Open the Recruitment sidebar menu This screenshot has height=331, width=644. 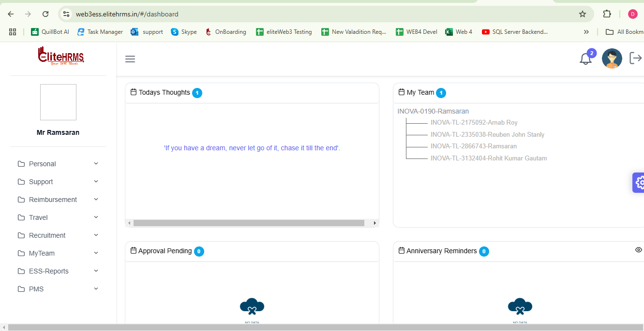point(47,235)
